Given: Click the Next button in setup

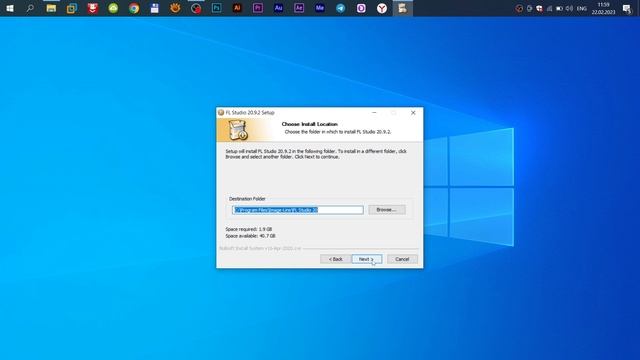Looking at the screenshot, I should (367, 259).
